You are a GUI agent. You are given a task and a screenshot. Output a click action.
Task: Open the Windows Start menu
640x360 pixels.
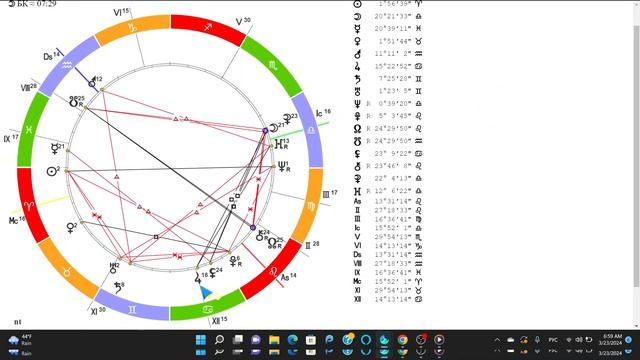click(x=201, y=340)
